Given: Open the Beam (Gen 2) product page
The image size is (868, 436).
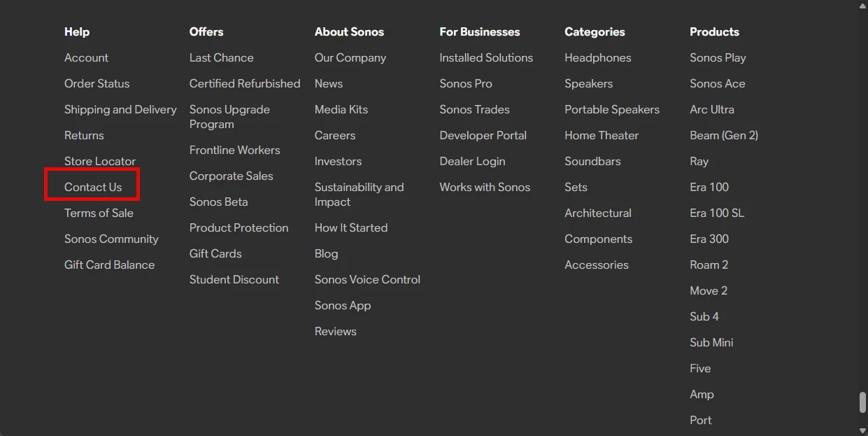Looking at the screenshot, I should (x=724, y=135).
